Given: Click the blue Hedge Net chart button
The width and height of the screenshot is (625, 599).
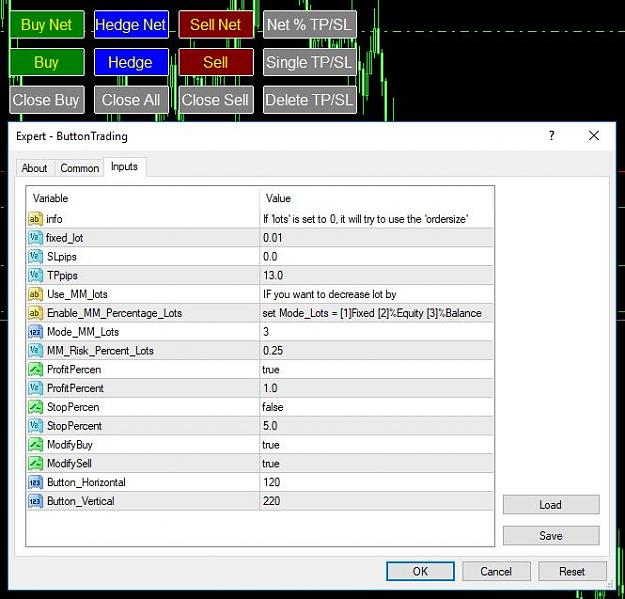Looking at the screenshot, I should tap(131, 25).
